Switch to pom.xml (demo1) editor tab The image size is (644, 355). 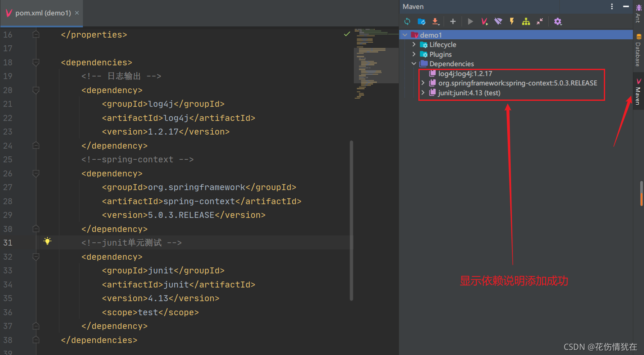[x=43, y=13]
